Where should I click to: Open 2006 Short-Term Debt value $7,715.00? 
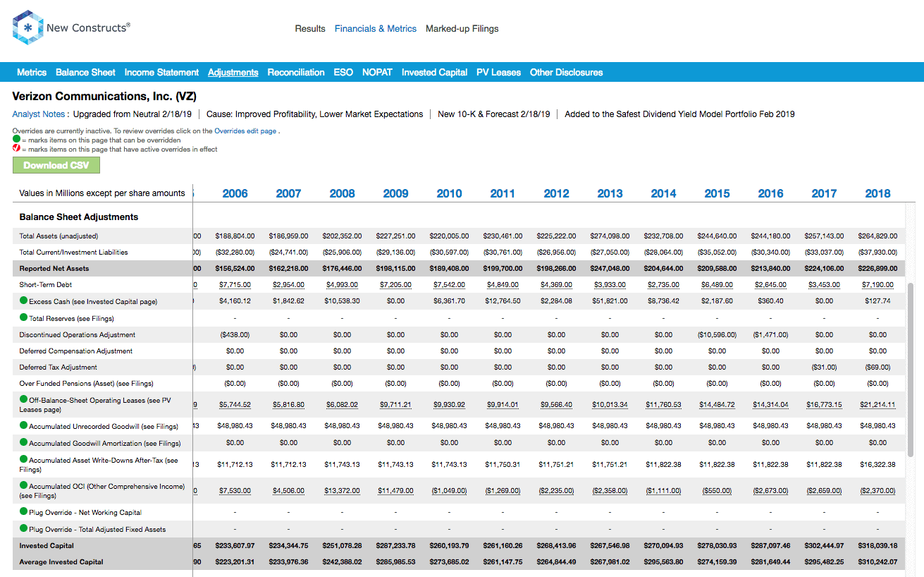tap(235, 285)
